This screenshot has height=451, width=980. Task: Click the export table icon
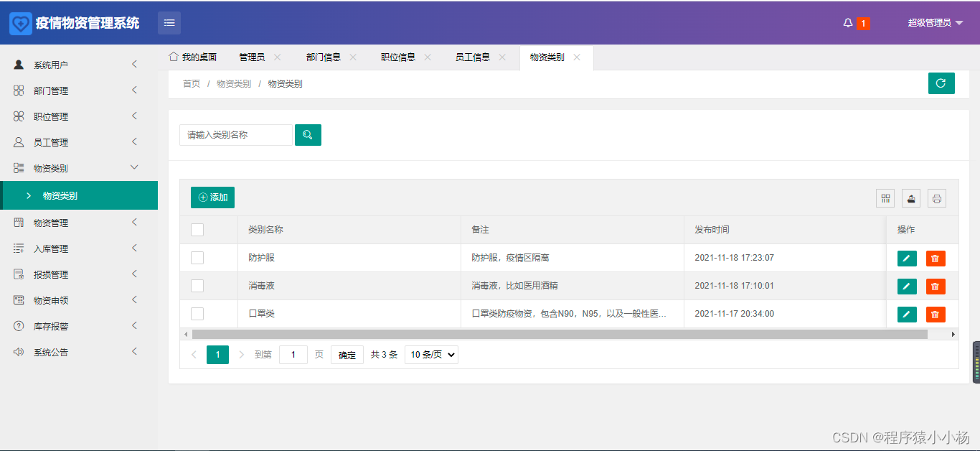[x=911, y=198]
